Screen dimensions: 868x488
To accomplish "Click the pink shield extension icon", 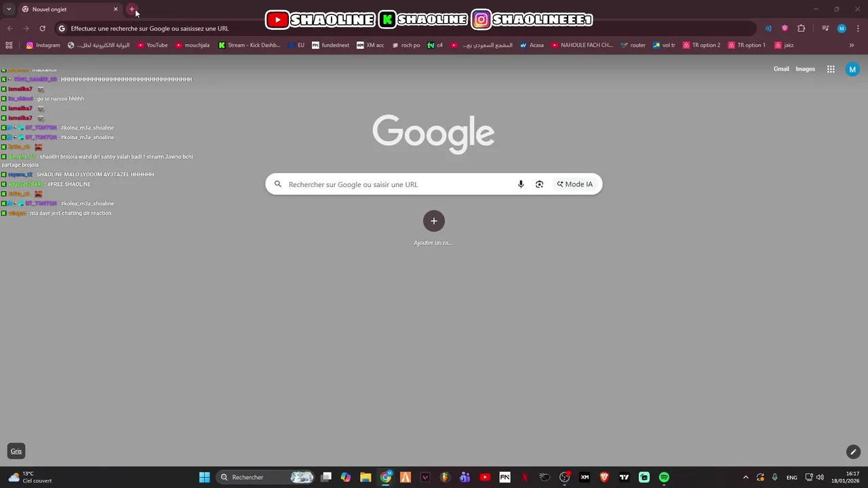I will click(785, 28).
